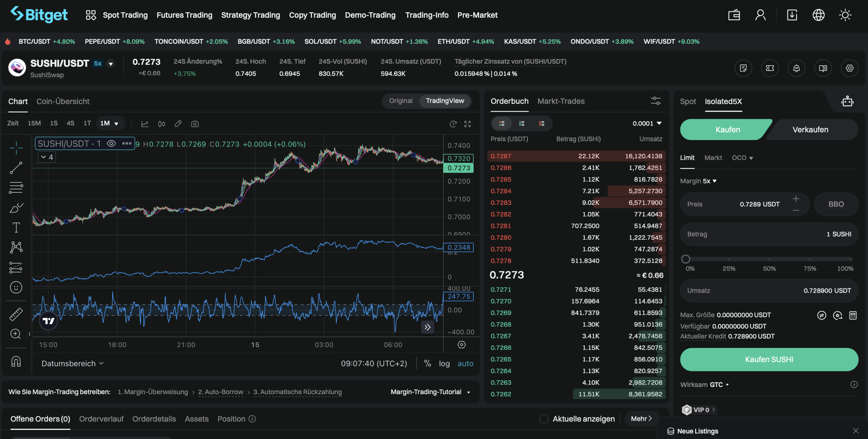Open the price alert bell icon
Viewport: 868px width, 439px height.
click(x=796, y=68)
